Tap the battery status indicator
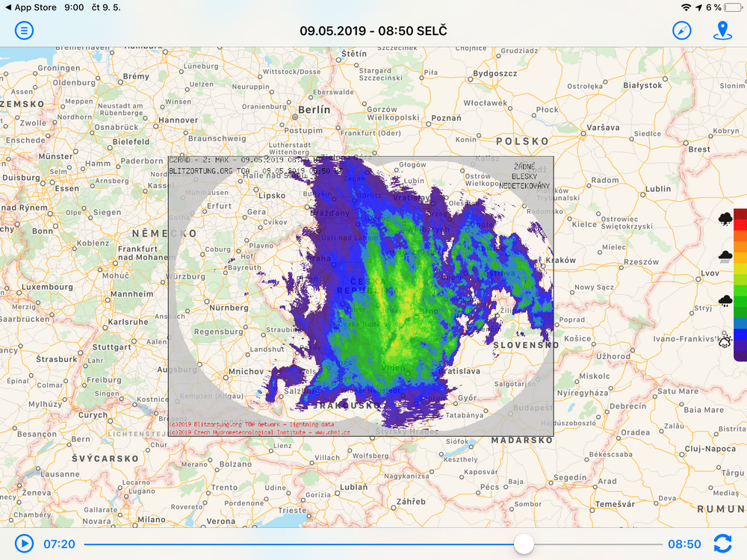Viewport: 747px width, 560px height. point(734,7)
